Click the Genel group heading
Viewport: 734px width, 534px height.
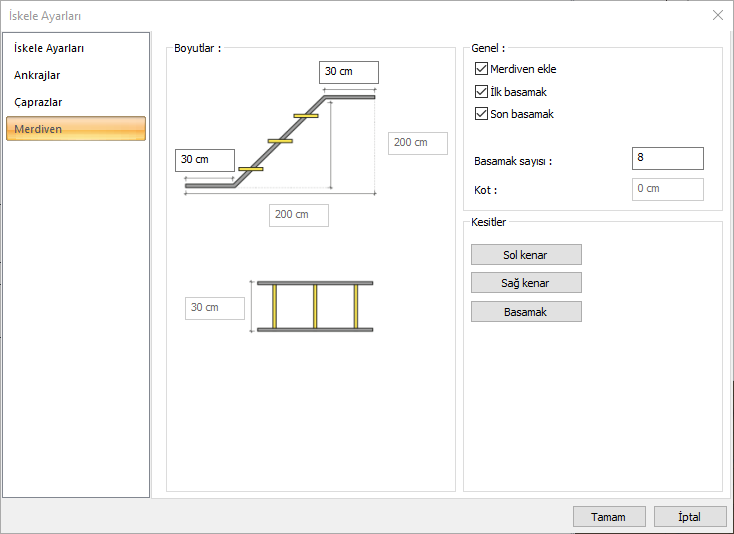pos(488,48)
